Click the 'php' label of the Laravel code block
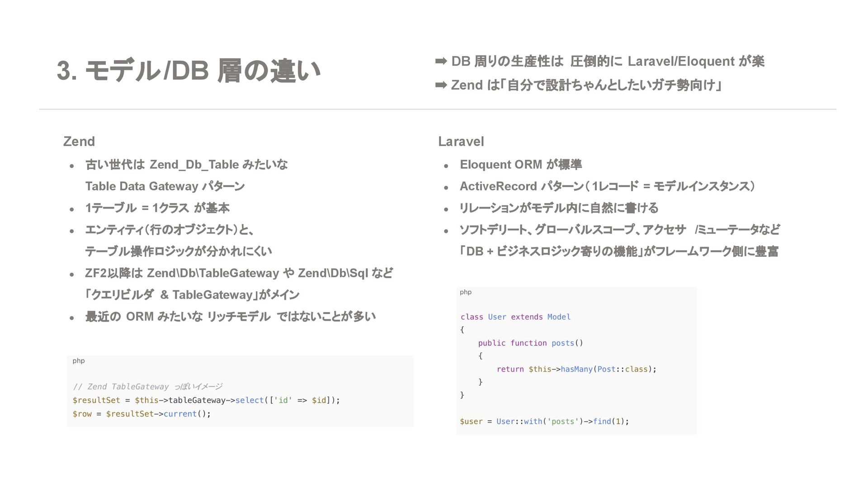868x488 pixels. (x=466, y=292)
